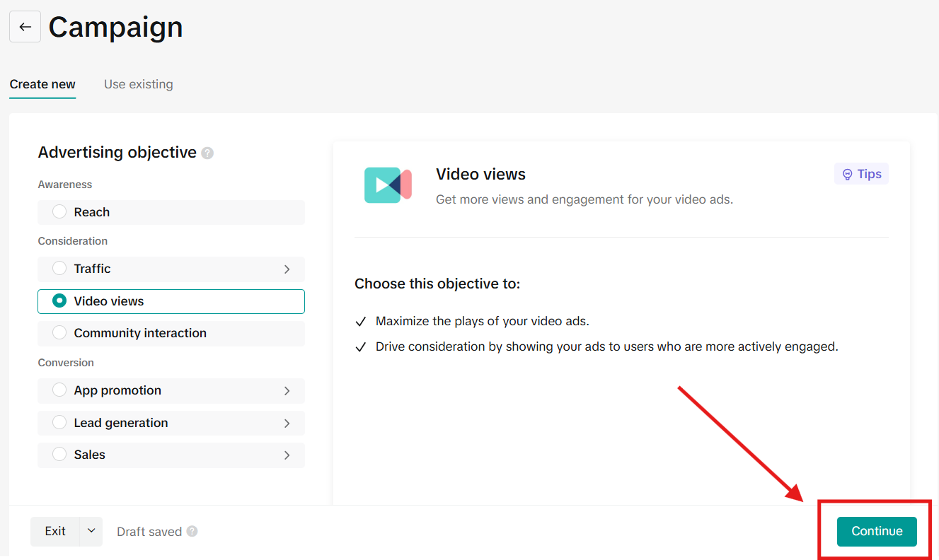Expand the Lead generation chevron

tap(287, 424)
